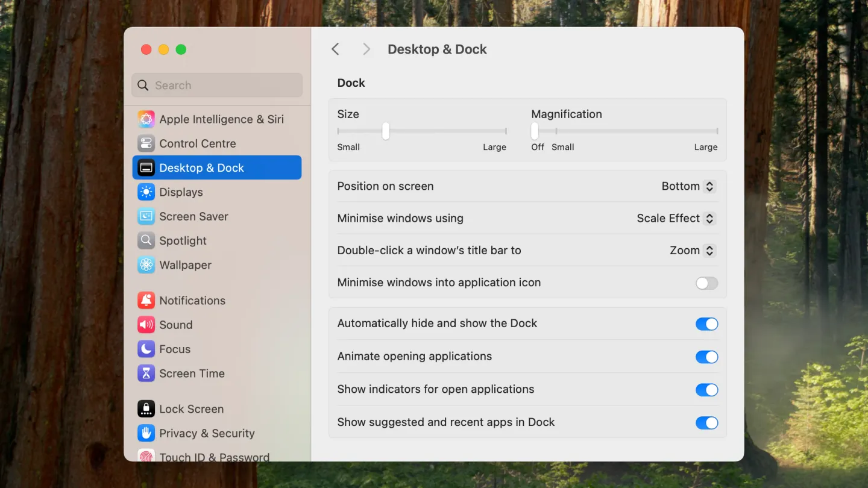
Task: Click the Apple Intelligence & Siri icon
Action: coord(146,119)
